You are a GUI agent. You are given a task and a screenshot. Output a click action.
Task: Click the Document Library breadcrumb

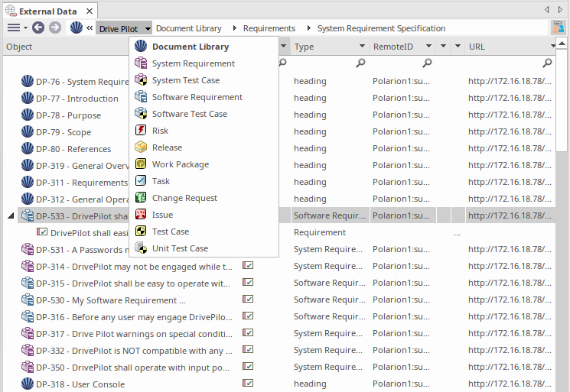tap(189, 28)
